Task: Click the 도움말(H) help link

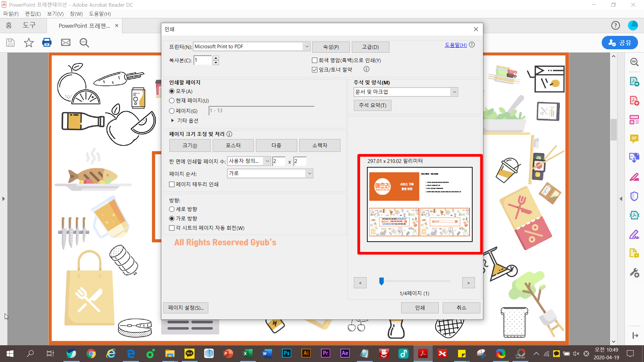Action: click(455, 45)
